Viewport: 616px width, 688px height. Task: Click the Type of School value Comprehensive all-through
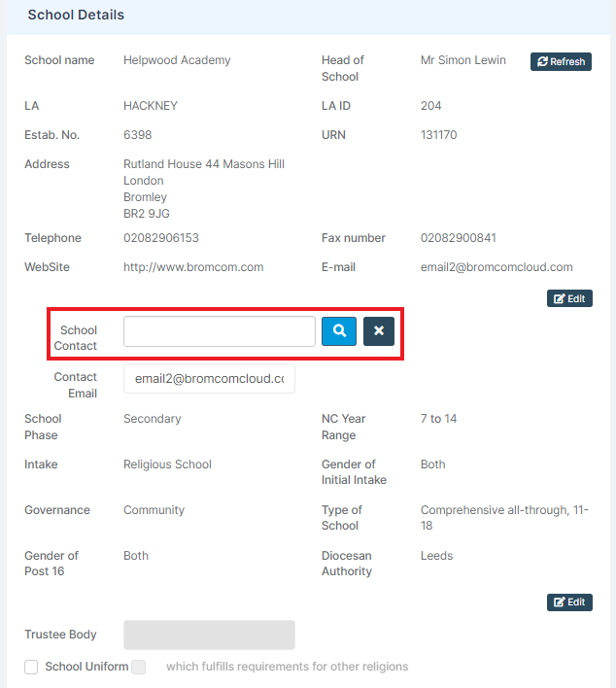504,517
